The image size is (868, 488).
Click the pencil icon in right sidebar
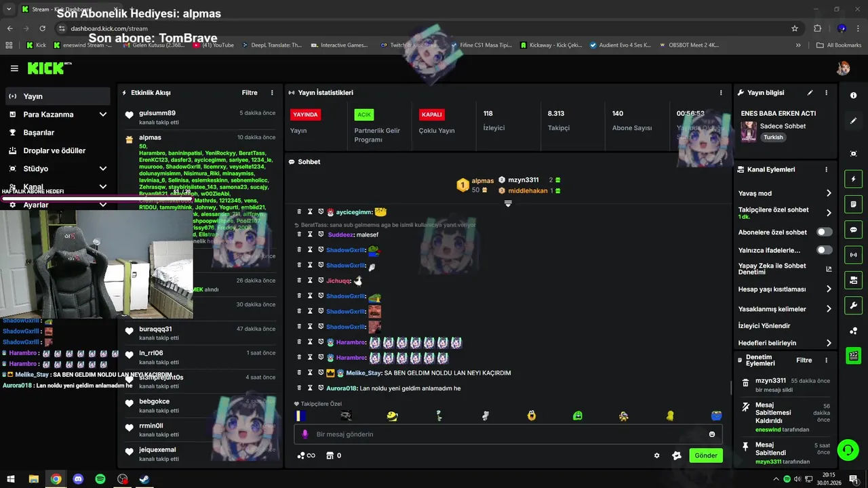tap(853, 121)
